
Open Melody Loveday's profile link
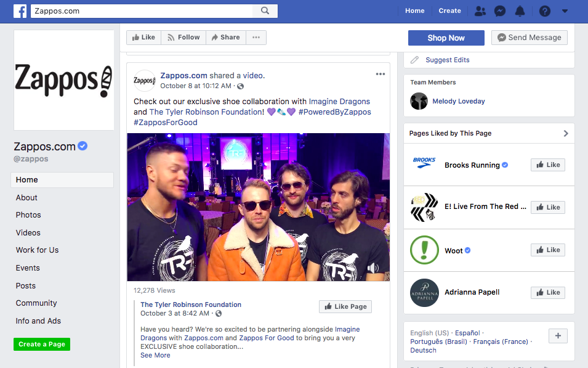pyautogui.click(x=459, y=101)
